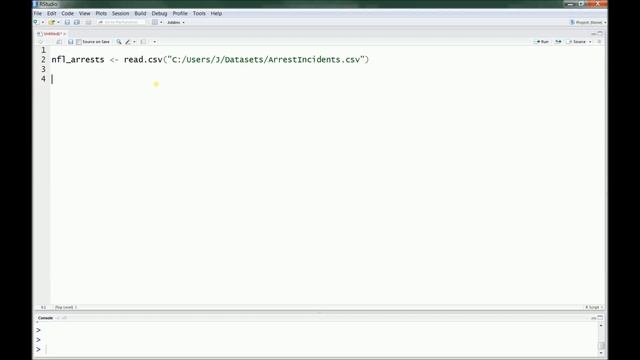Click line number 3 in the gutter
The height and width of the screenshot is (360, 640).
click(x=43, y=69)
